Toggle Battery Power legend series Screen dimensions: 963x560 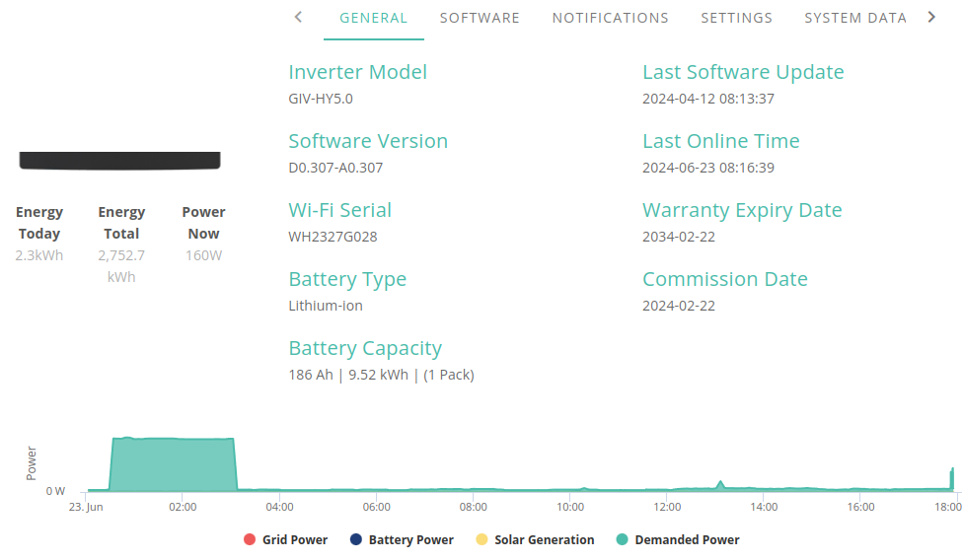click(x=402, y=539)
